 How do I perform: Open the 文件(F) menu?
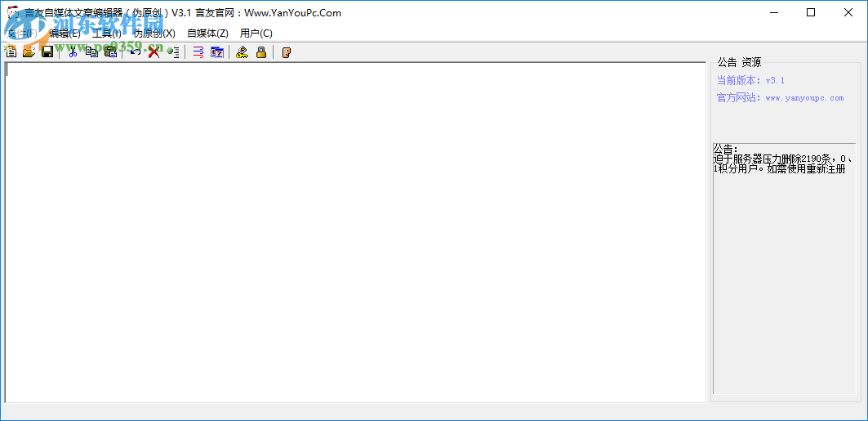21,33
